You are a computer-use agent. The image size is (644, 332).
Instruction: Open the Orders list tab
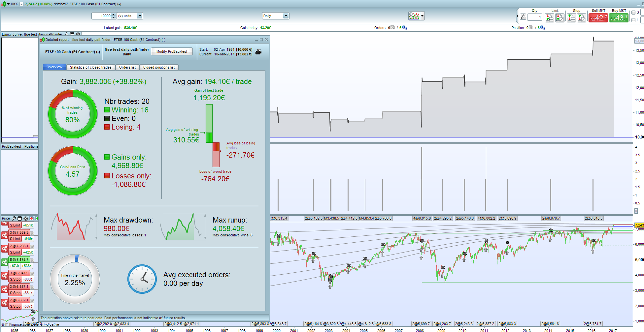point(127,67)
